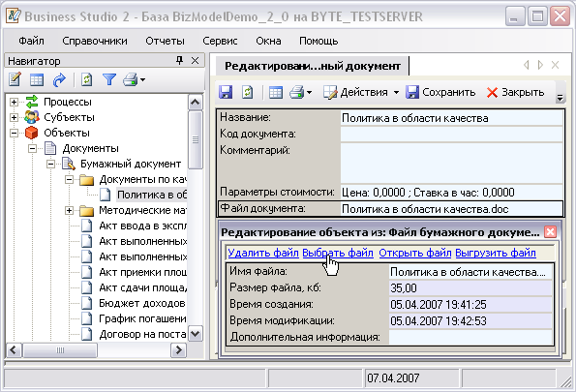576x392 pixels.
Task: Click the Удалить файл link
Action: click(263, 253)
